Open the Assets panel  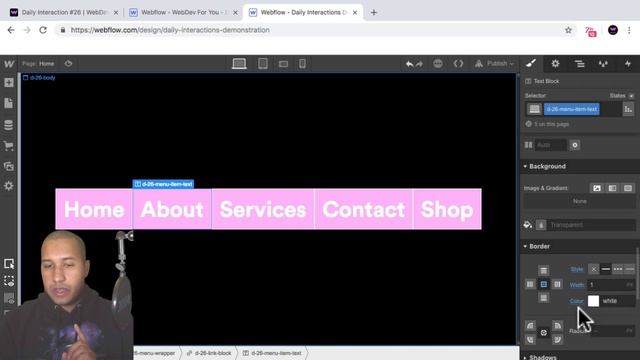(9, 166)
